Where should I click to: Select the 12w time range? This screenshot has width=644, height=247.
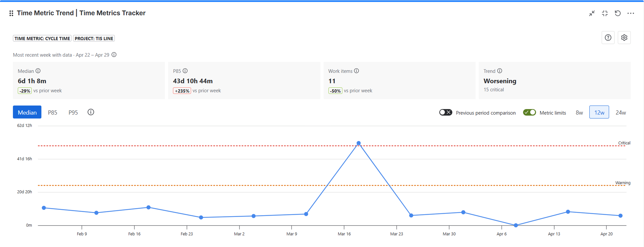pos(599,112)
